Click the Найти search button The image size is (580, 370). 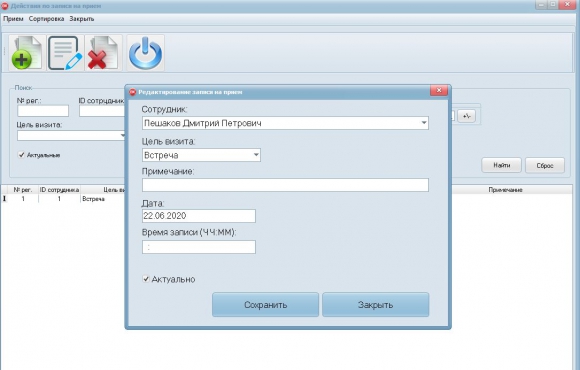tap(501, 165)
